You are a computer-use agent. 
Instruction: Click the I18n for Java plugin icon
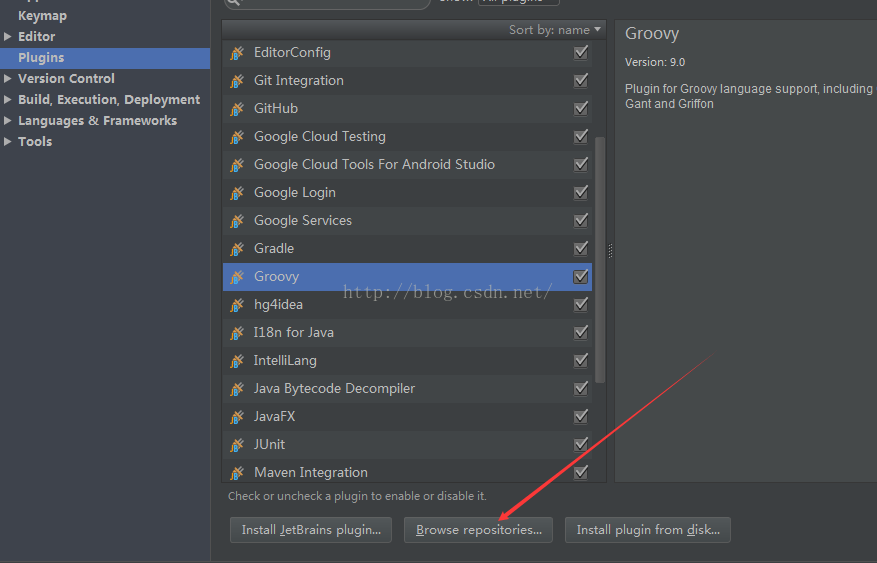tap(237, 333)
